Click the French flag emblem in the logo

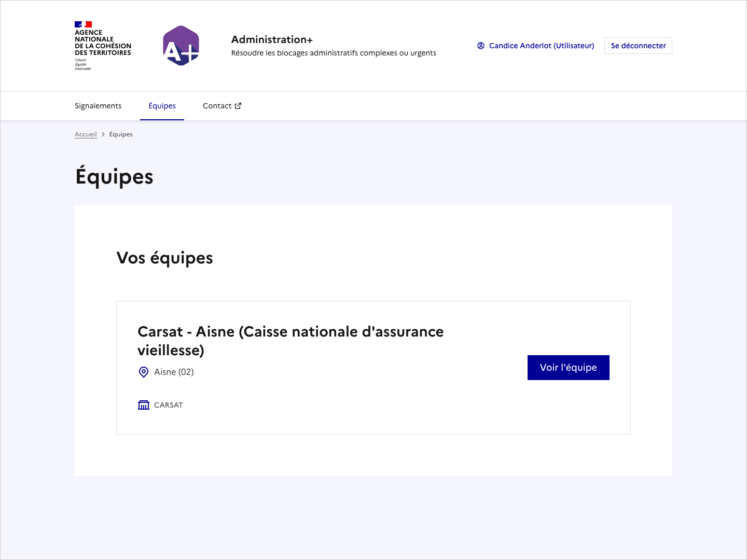tap(83, 24)
